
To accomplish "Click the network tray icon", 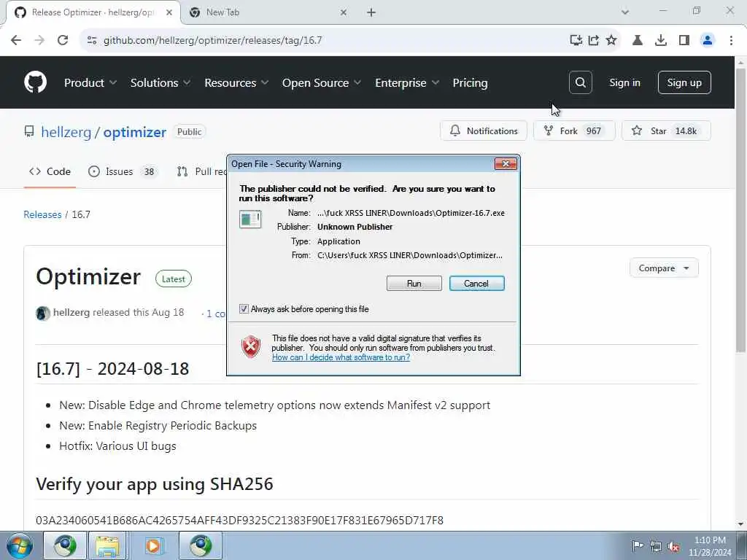I will [x=656, y=546].
